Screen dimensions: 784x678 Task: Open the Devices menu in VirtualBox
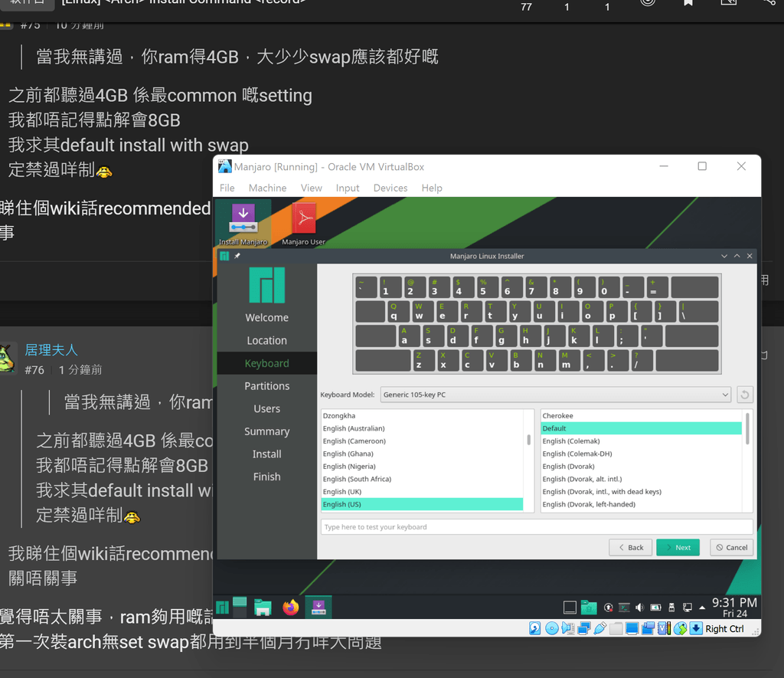[390, 188]
